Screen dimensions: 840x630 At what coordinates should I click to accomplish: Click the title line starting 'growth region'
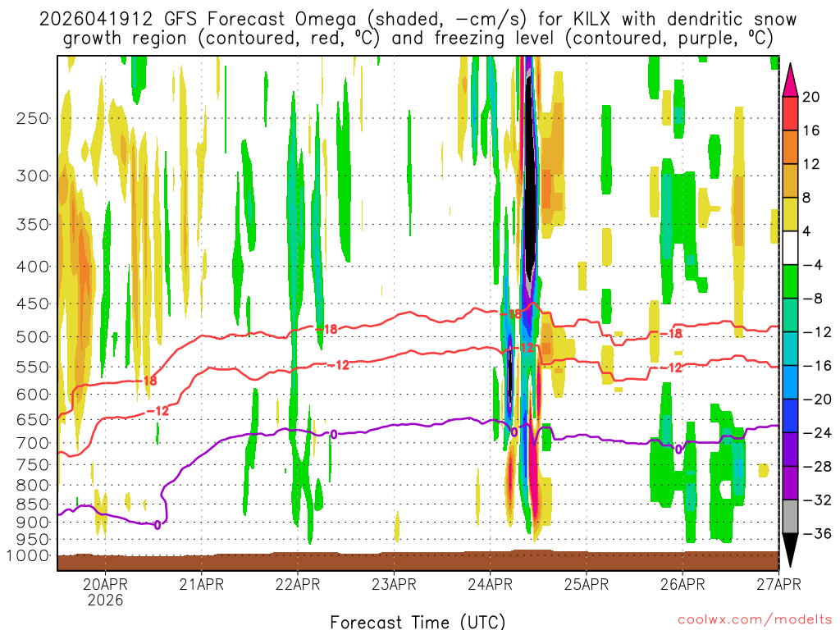(418, 39)
